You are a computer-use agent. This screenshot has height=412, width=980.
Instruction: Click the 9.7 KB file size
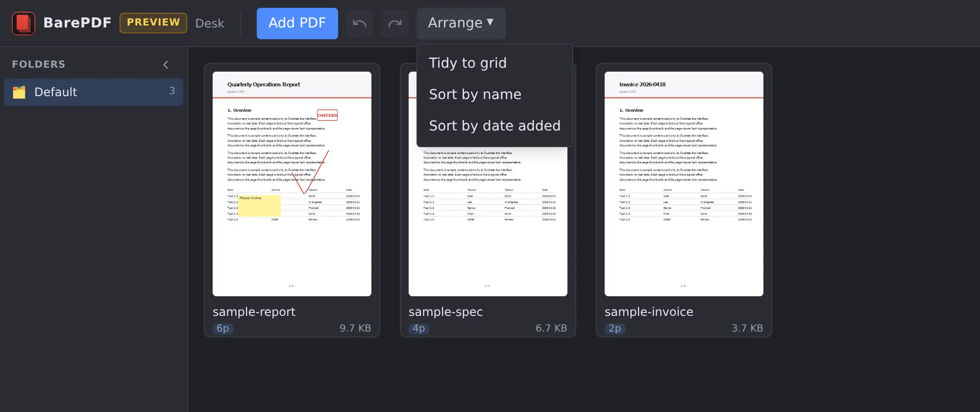tap(355, 328)
